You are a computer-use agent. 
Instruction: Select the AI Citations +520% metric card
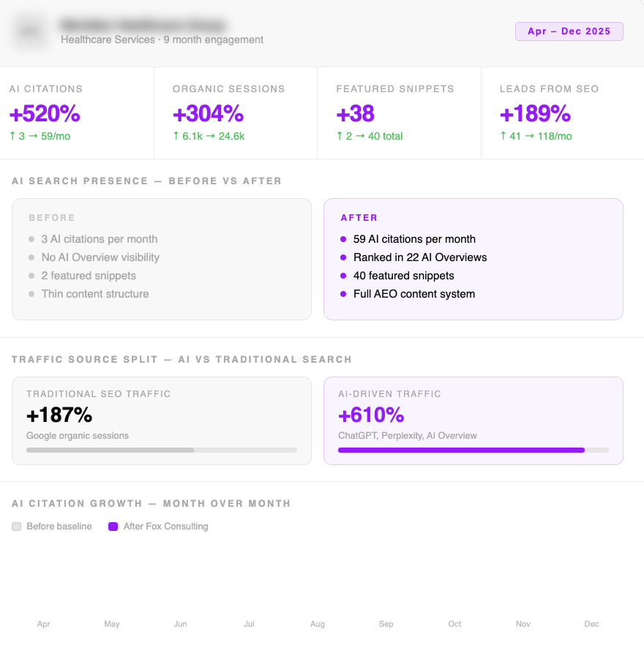click(77, 113)
